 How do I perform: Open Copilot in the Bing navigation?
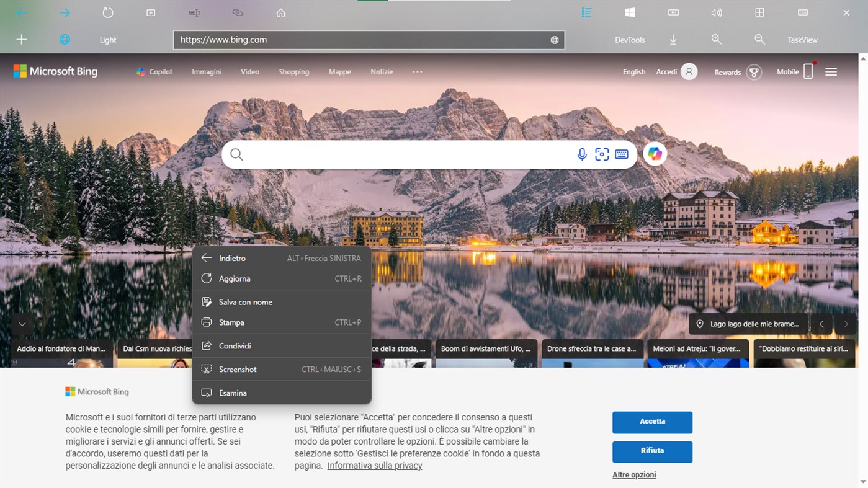(154, 72)
